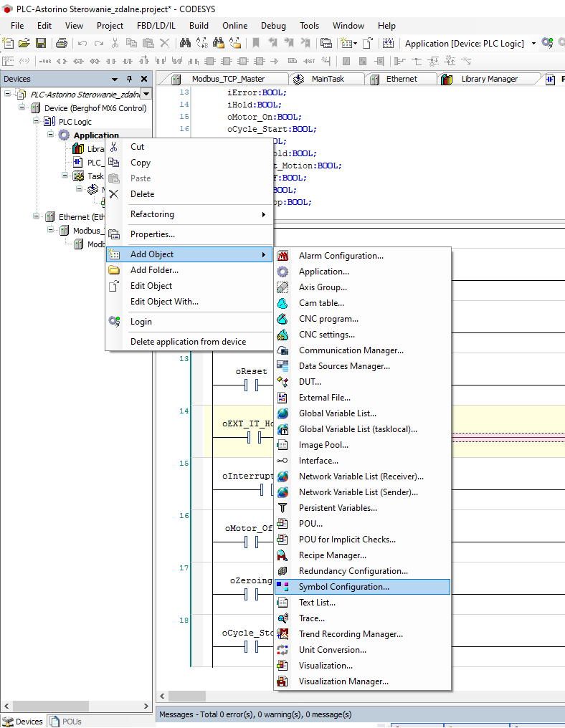Collapse the Application tree node
Image resolution: width=565 pixels, height=728 pixels.
pyautogui.click(x=51, y=135)
